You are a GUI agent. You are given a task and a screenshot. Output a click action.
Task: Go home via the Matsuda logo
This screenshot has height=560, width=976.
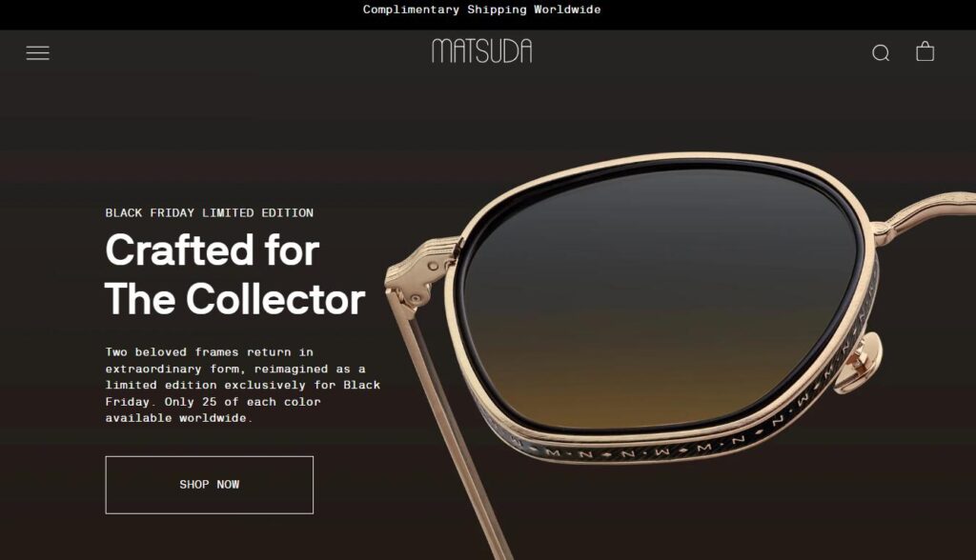point(481,51)
